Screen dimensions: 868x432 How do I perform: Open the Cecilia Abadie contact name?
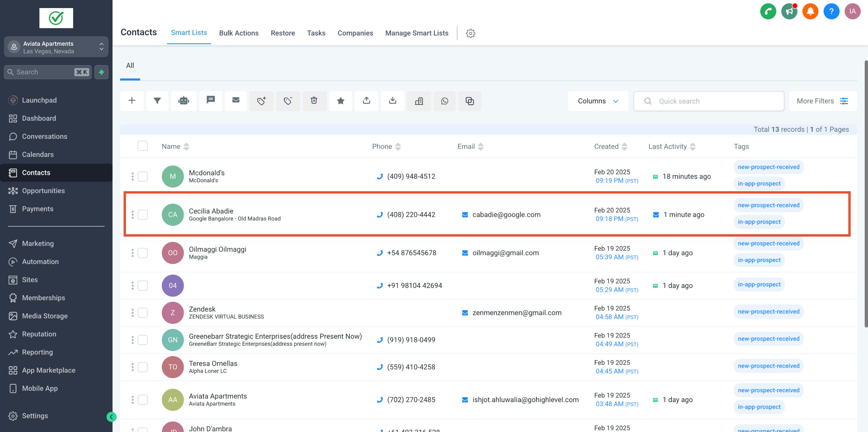pos(211,211)
